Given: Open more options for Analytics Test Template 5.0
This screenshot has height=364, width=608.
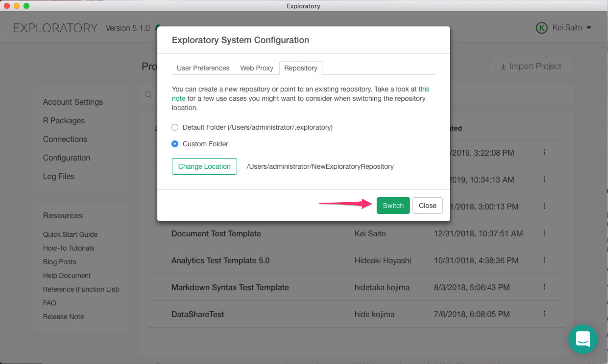Looking at the screenshot, I should (544, 260).
